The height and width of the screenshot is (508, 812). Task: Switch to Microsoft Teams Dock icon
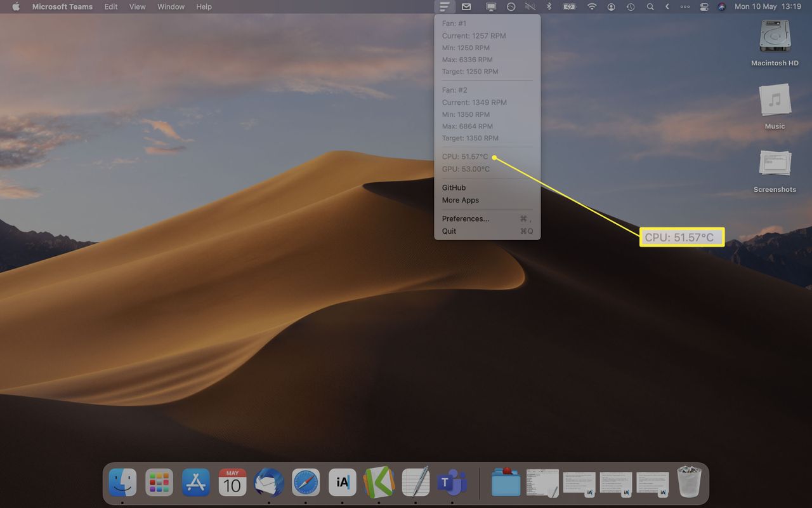452,483
